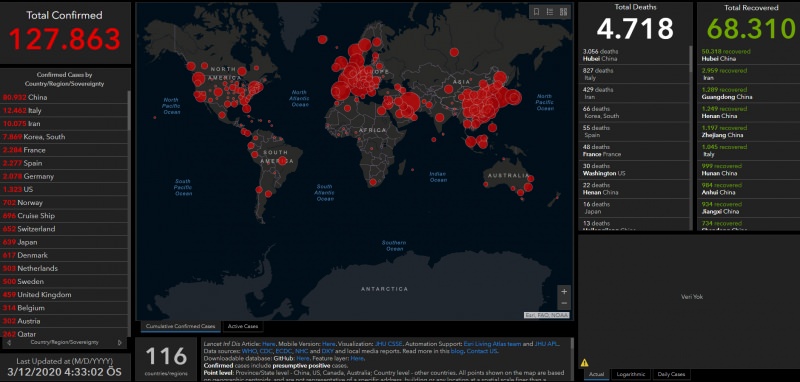This screenshot has height=382, width=800.
Task: Go to previous country list page arrow
Action: pos(9,343)
